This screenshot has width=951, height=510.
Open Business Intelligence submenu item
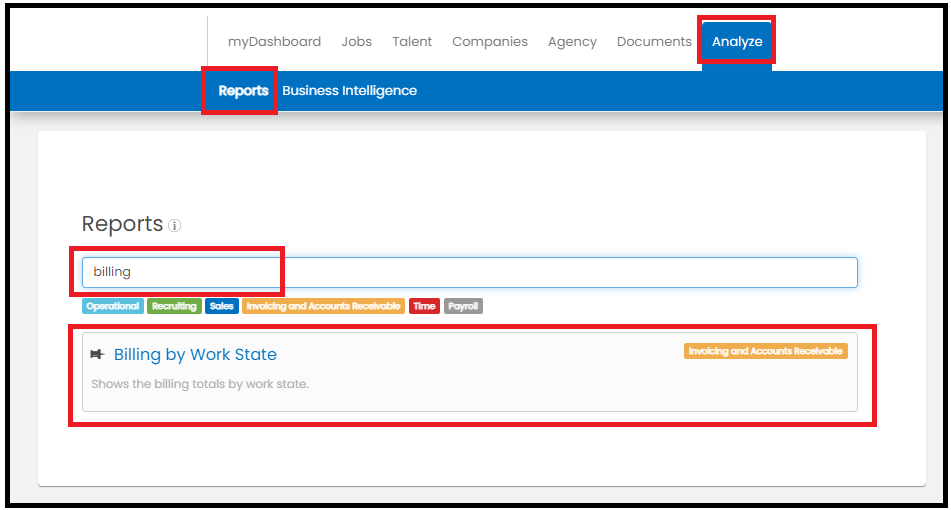(x=349, y=91)
